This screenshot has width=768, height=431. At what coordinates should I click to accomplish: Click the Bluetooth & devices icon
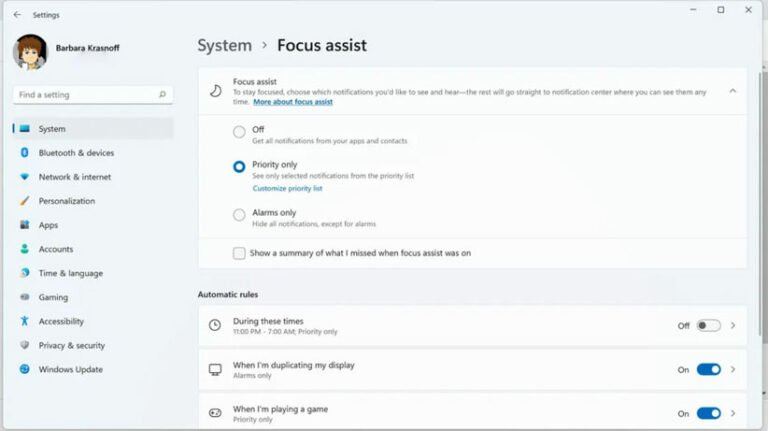point(24,153)
